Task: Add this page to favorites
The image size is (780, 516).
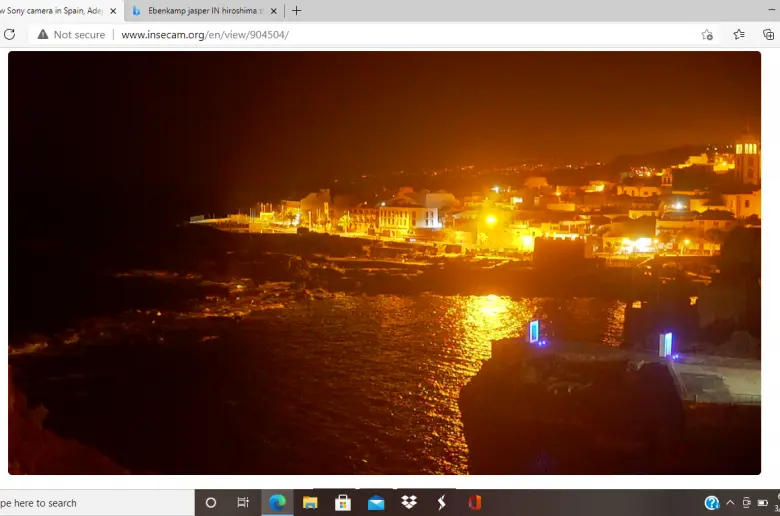Action: (707, 34)
